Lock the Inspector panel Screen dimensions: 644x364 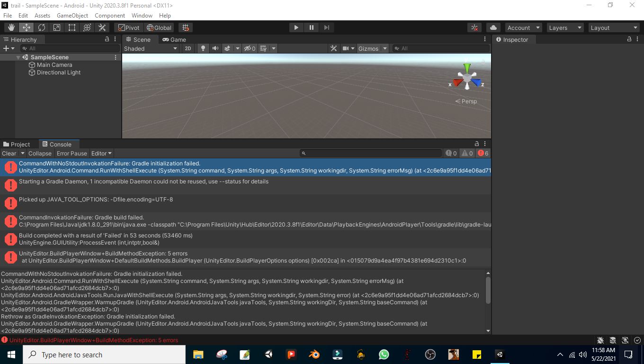pos(628,39)
